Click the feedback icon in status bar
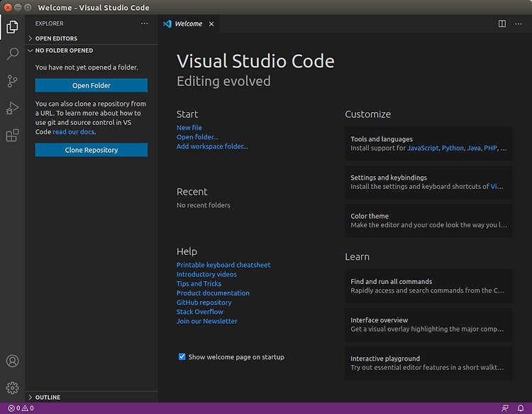This screenshot has height=414, width=532. pos(505,408)
